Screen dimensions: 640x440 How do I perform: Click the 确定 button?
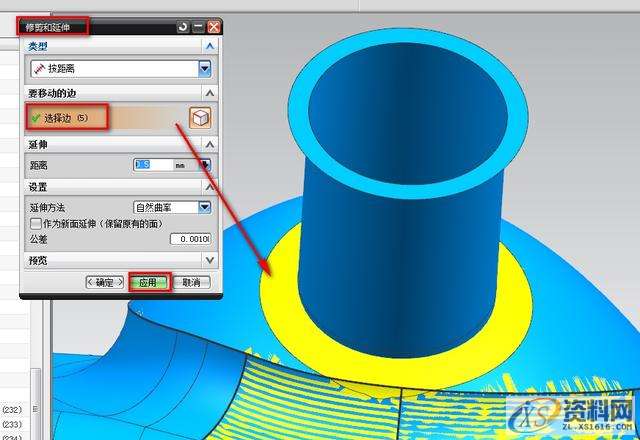coord(105,283)
